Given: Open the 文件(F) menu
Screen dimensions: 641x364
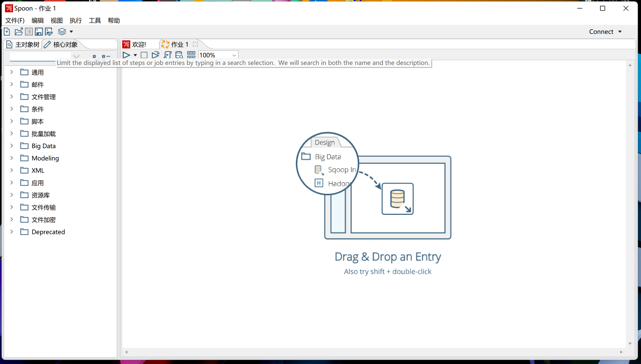Looking at the screenshot, I should pos(15,21).
